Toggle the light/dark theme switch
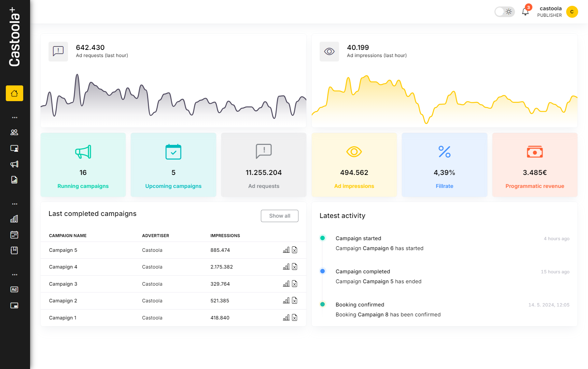Viewport: 588px width, 369px height. 504,12
